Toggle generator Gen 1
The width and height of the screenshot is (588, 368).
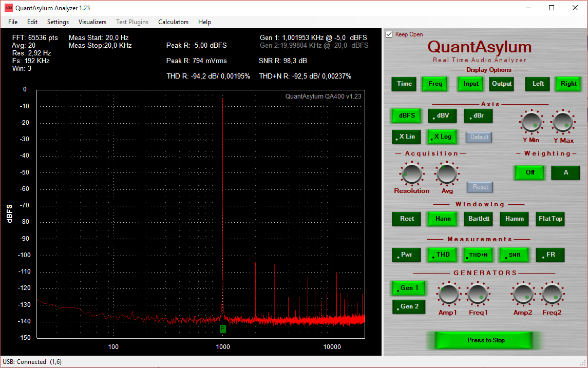coord(409,288)
